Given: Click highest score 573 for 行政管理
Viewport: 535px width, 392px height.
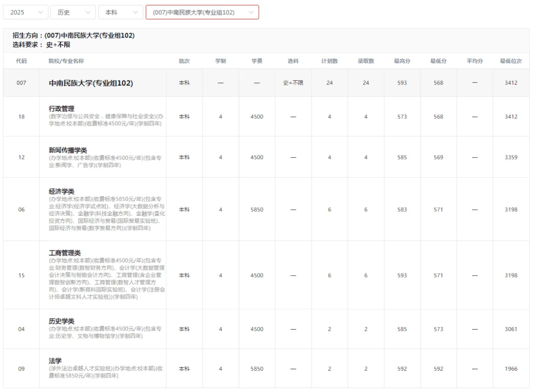Looking at the screenshot, I should tap(402, 117).
